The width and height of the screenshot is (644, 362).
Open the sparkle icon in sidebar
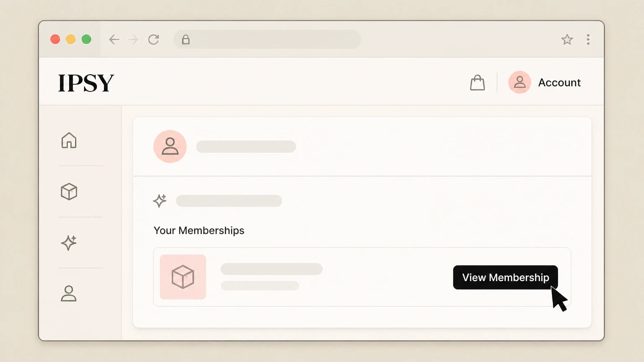69,243
